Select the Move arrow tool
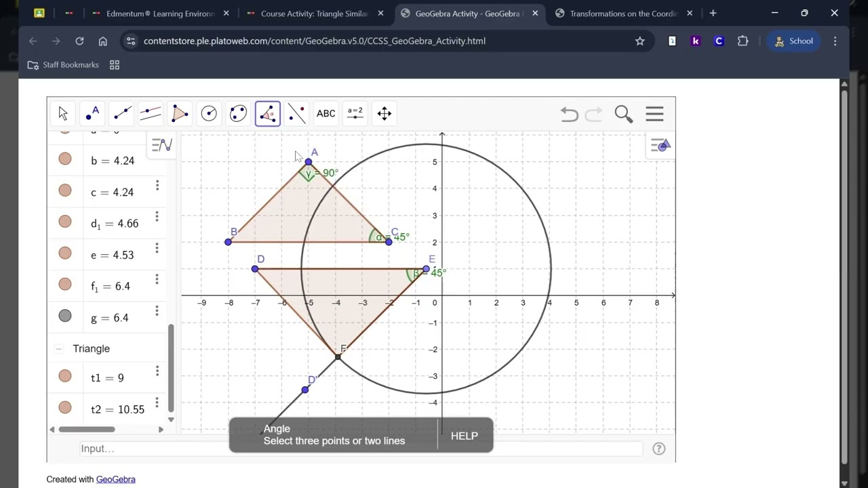 (x=63, y=114)
